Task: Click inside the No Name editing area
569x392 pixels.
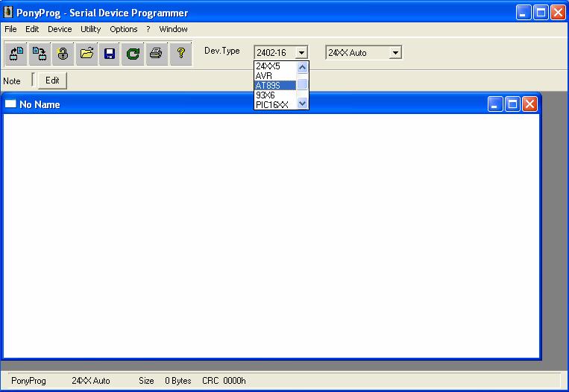Action: (271, 235)
